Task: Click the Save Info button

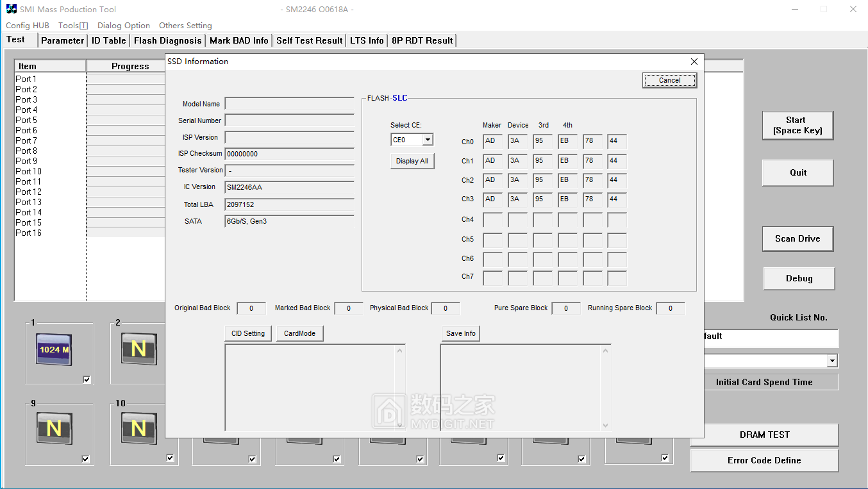Action: coord(460,333)
